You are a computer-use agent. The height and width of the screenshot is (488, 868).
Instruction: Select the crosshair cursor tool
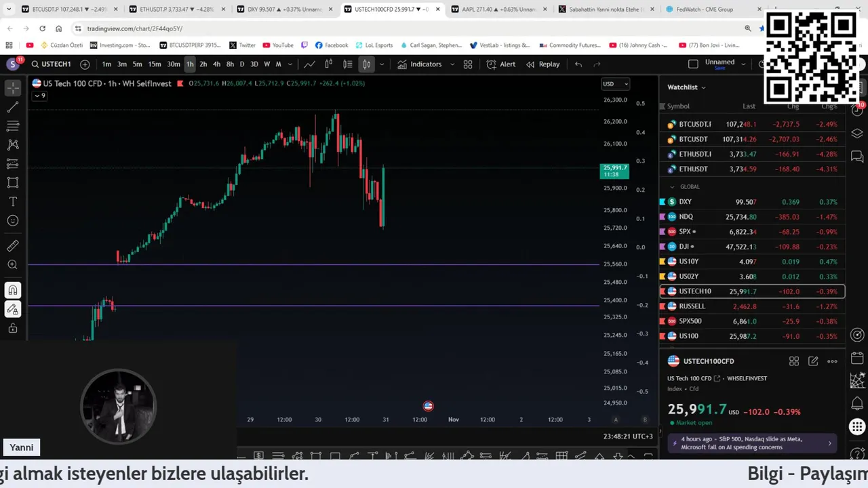point(13,88)
